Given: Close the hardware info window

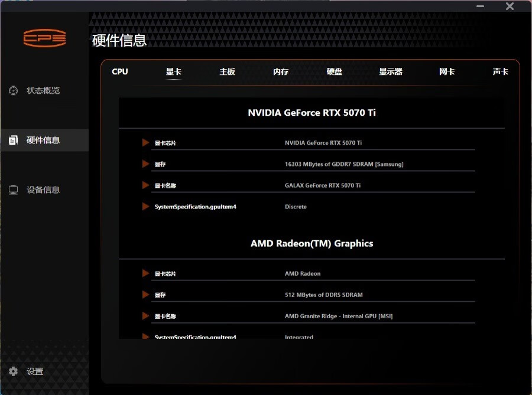Looking at the screenshot, I should [510, 6].
